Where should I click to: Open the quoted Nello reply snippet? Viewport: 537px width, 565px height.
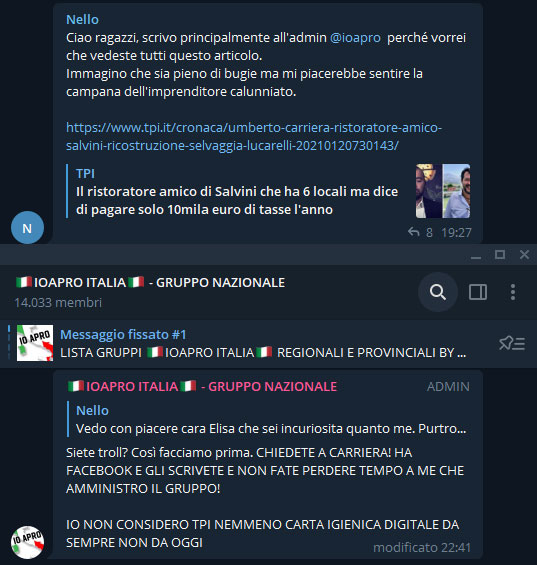268,419
